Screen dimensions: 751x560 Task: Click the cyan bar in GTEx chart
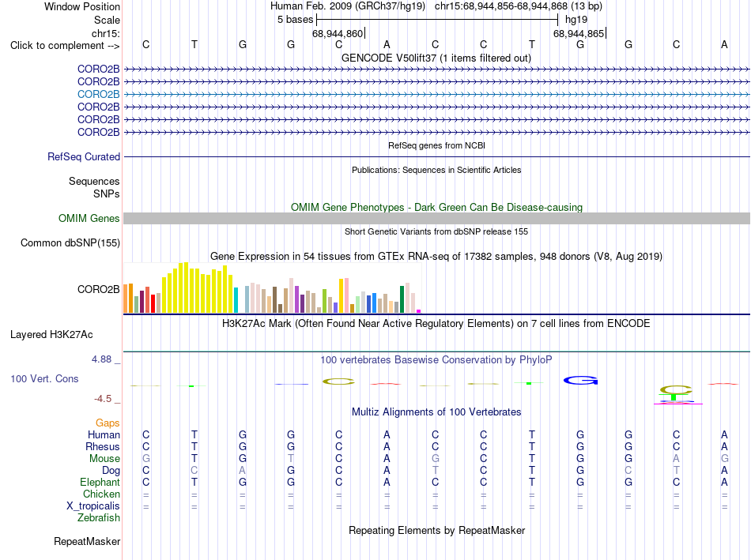(x=236, y=300)
